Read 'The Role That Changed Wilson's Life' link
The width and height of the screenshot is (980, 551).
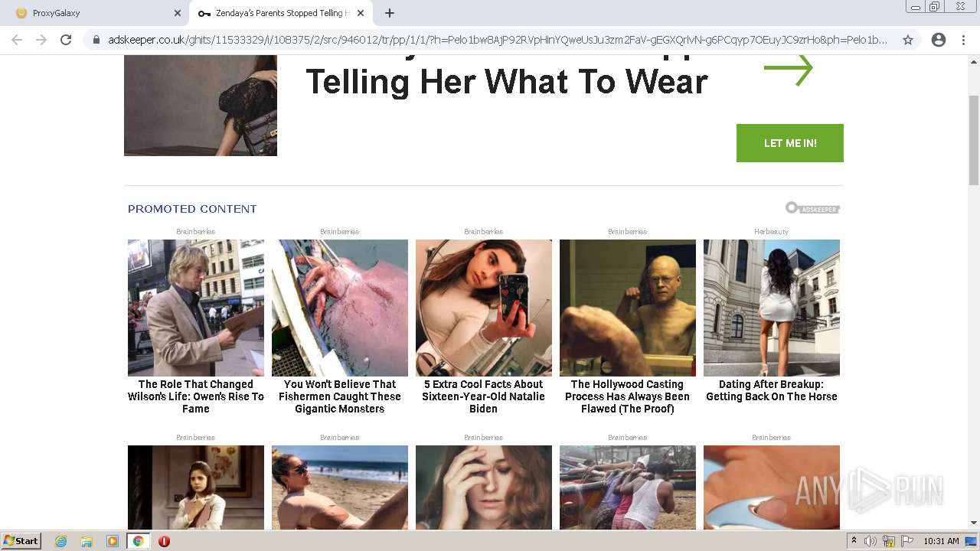click(196, 396)
